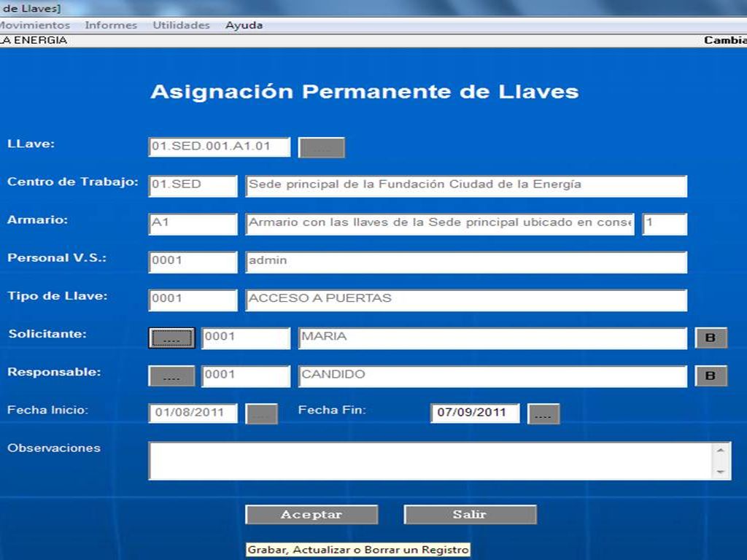Click the browse button next to LLave field
This screenshot has height=560, width=747.
(322, 147)
